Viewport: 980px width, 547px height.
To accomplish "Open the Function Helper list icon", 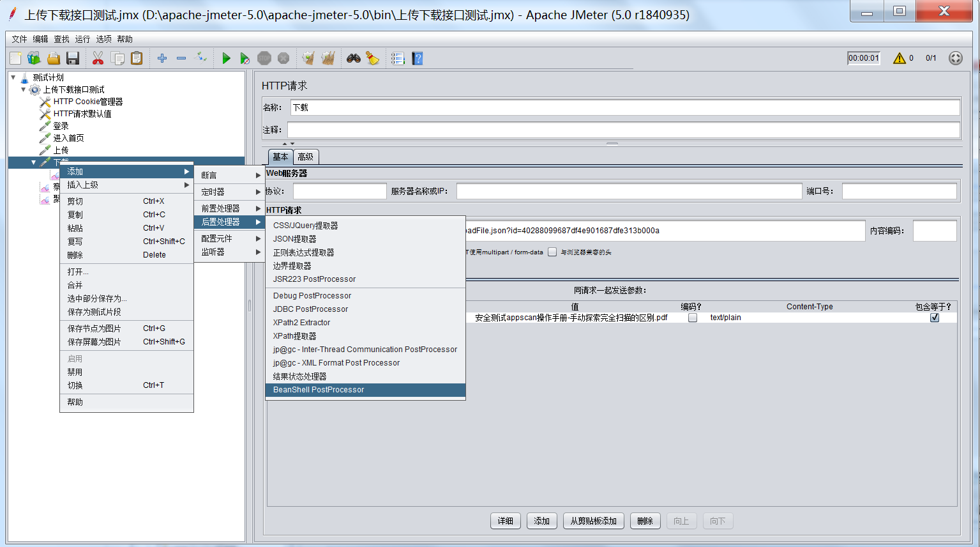I will point(398,58).
